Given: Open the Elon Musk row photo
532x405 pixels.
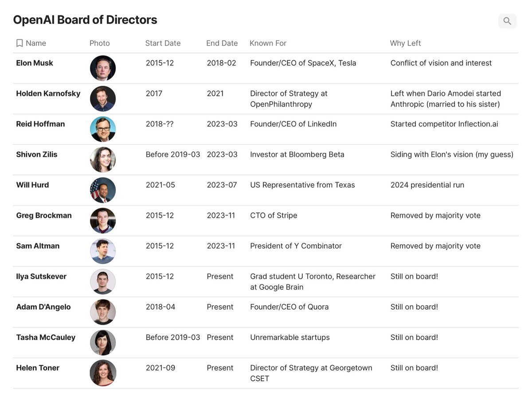Looking at the screenshot, I should (x=103, y=68).
